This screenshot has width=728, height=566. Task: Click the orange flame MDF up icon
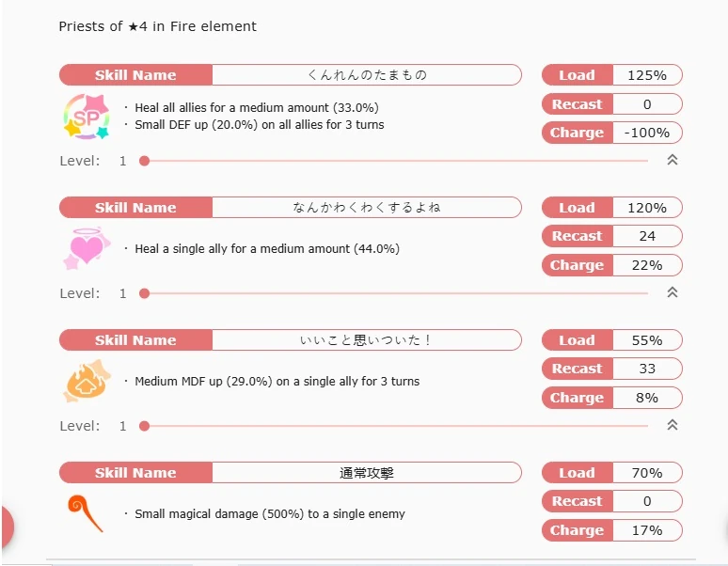pos(87,381)
